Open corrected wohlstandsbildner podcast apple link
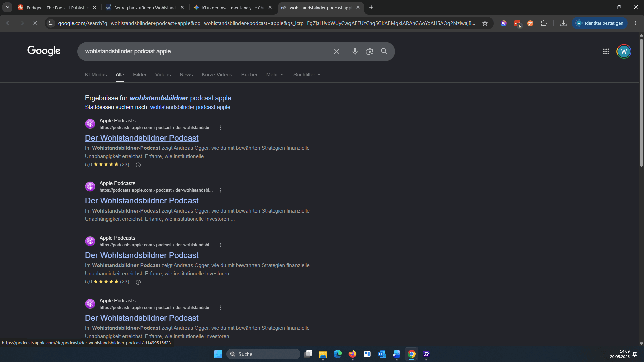The image size is (644, 362). 180,98
